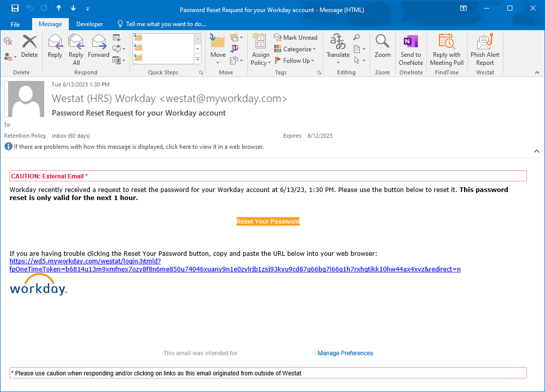The image size is (545, 392).
Task: Click the Translate button
Action: click(x=338, y=49)
